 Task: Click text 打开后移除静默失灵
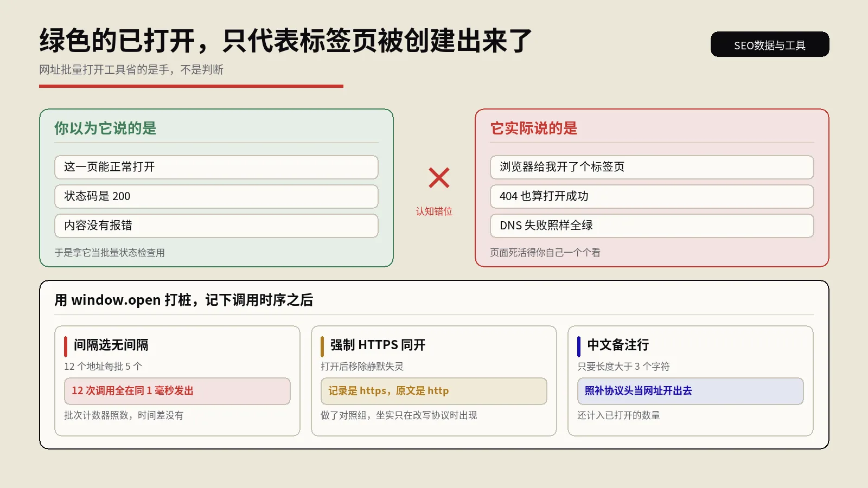(362, 367)
